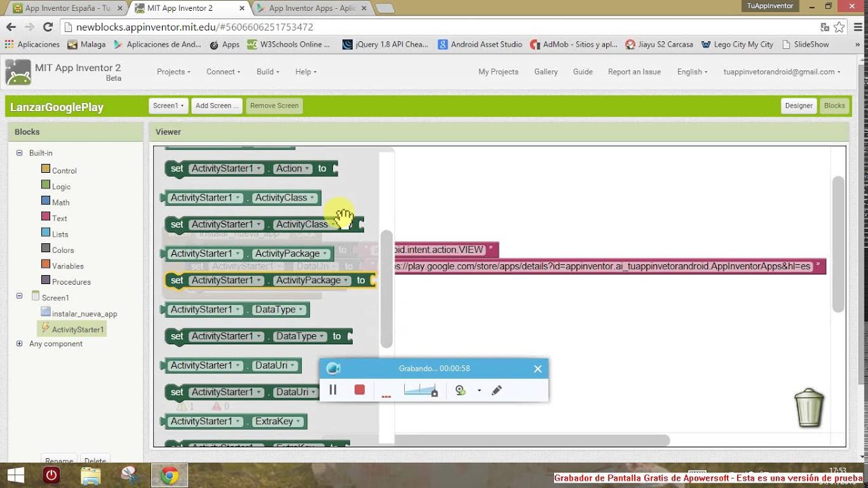Open the English language dropdown
Screen dimensions: 868x488
692,71
